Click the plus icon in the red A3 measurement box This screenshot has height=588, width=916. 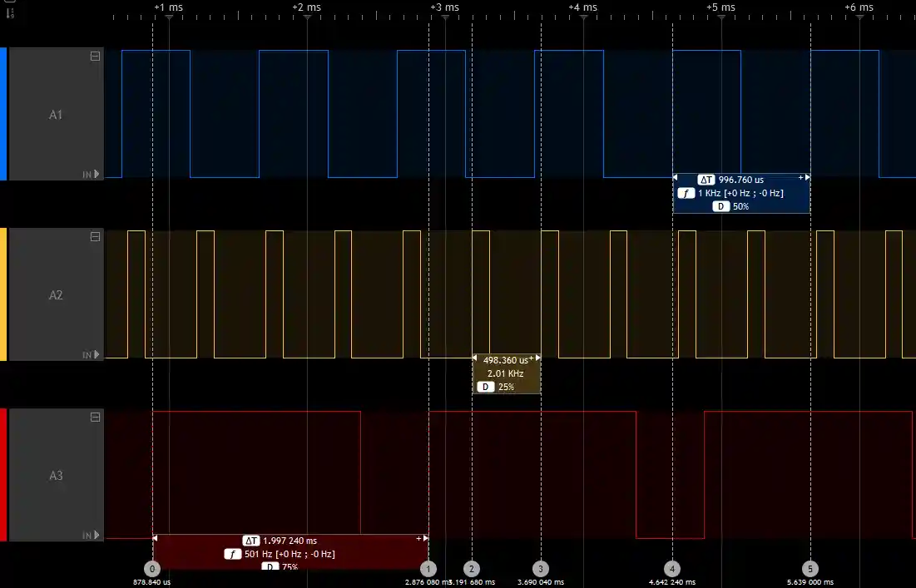pos(419,539)
